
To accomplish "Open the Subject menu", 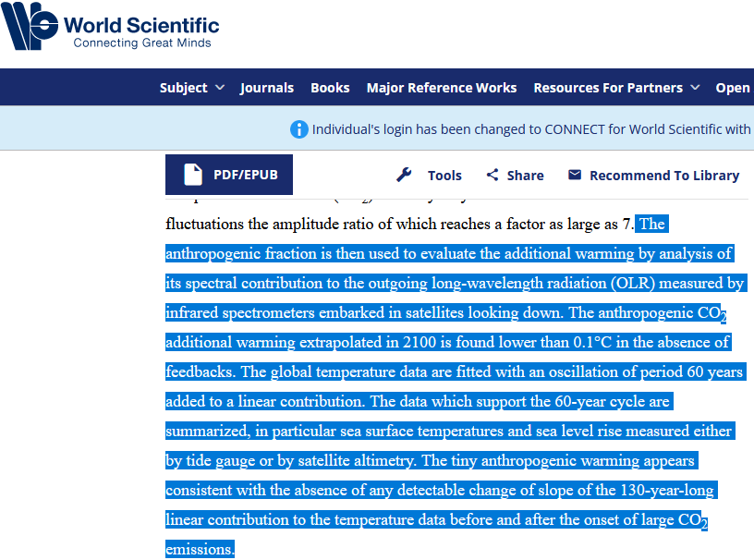I will click(192, 88).
